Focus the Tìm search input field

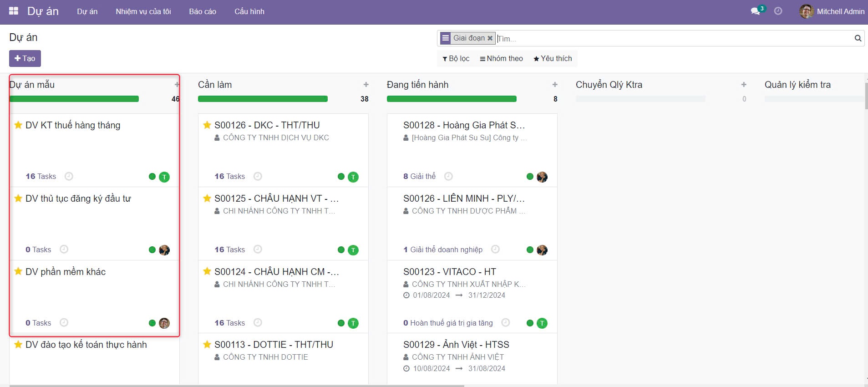(x=674, y=39)
